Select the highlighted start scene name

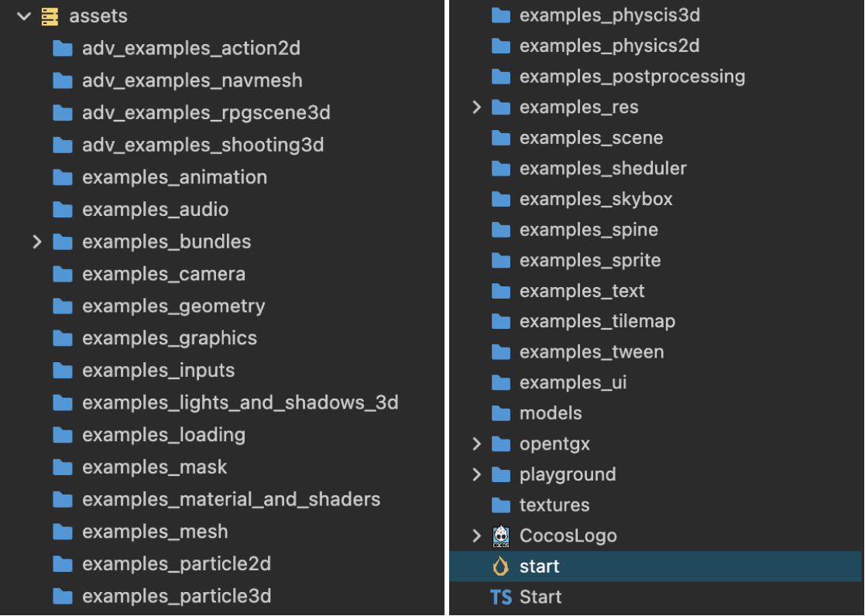coord(540,566)
